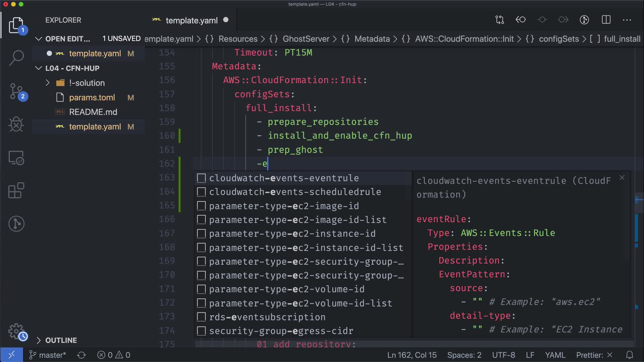Pick rds-eventsubscription from suggestions list
The width and height of the screenshot is (644, 362).
coord(267,317)
